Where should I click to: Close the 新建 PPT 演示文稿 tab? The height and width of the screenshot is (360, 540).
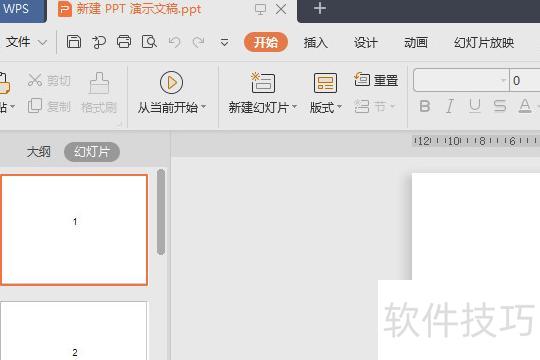point(281,9)
